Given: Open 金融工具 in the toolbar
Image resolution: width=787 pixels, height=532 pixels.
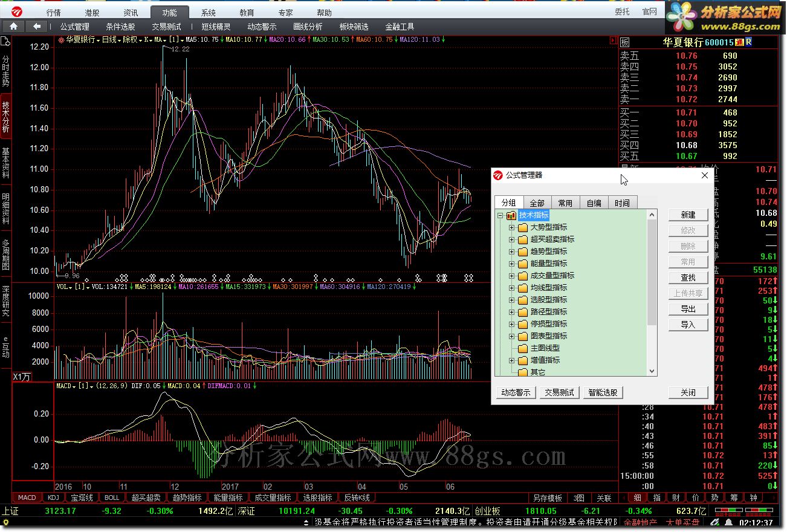Looking at the screenshot, I should click(x=400, y=27).
